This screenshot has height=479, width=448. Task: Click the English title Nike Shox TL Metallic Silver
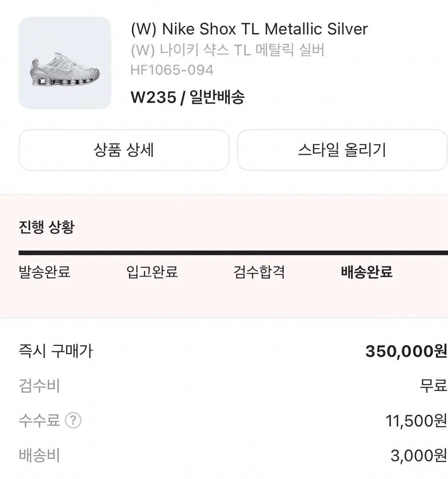click(249, 29)
